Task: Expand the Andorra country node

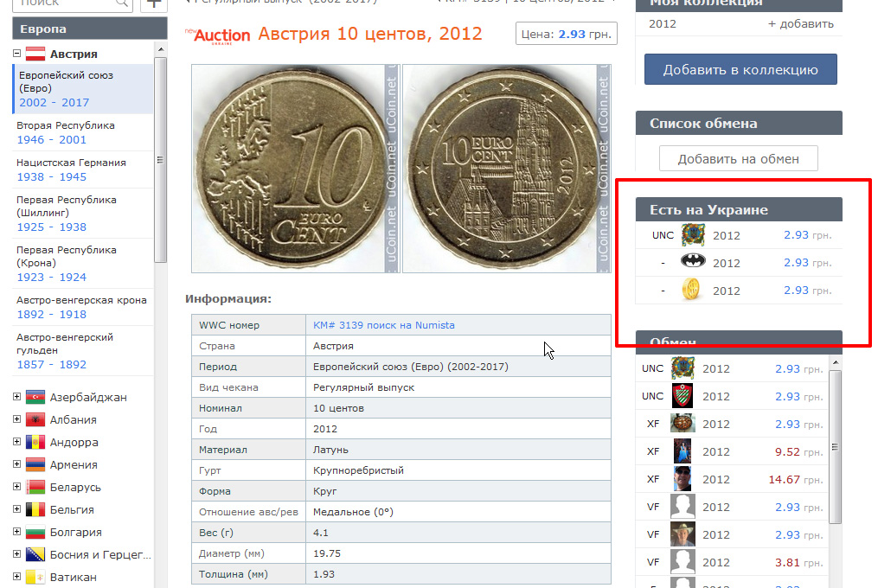Action: pyautogui.click(x=16, y=442)
